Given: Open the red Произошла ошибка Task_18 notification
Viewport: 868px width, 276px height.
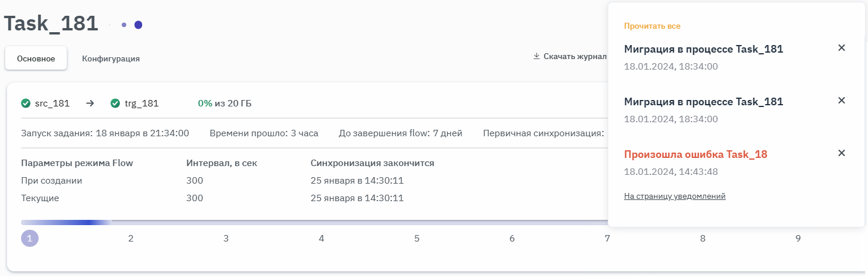Looking at the screenshot, I should coord(695,154).
